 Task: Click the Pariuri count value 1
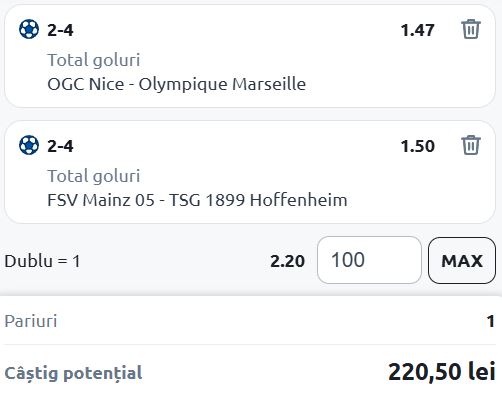(491, 321)
